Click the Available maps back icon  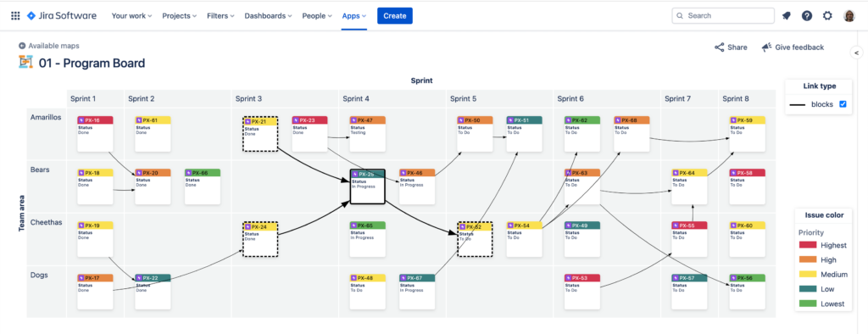click(x=22, y=46)
